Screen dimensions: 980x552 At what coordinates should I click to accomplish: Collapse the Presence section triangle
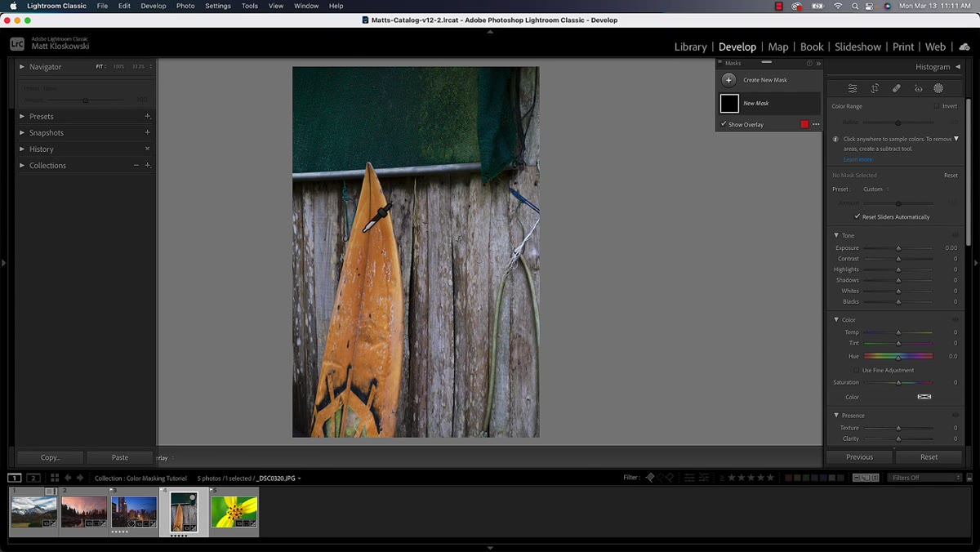tap(836, 415)
